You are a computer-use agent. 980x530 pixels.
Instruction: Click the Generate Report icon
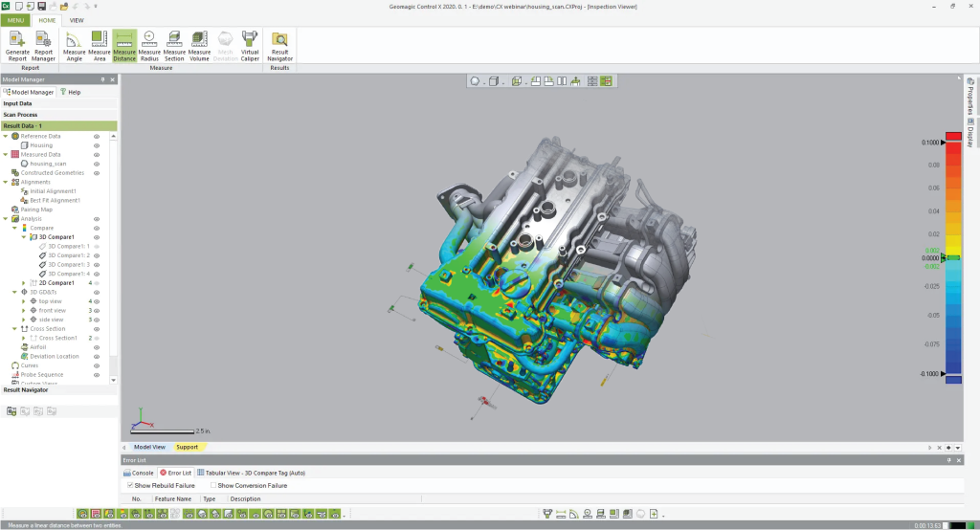click(x=17, y=44)
